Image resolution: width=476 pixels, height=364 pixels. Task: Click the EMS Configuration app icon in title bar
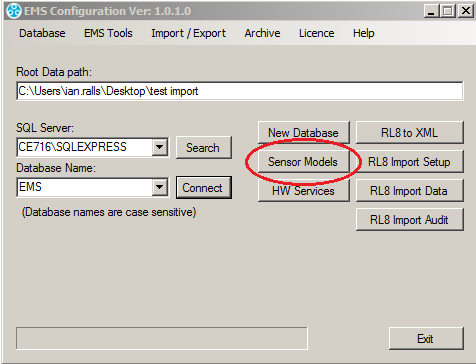14,11
